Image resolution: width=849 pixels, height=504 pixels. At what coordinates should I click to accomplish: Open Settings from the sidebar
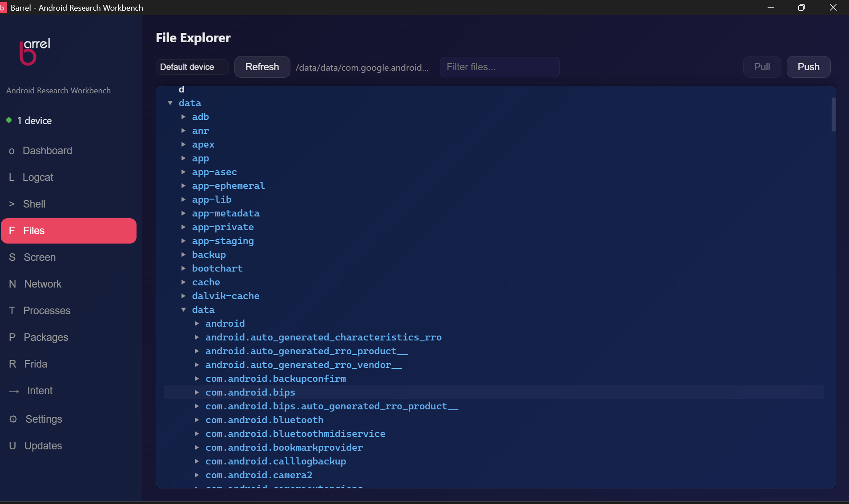(x=68, y=419)
